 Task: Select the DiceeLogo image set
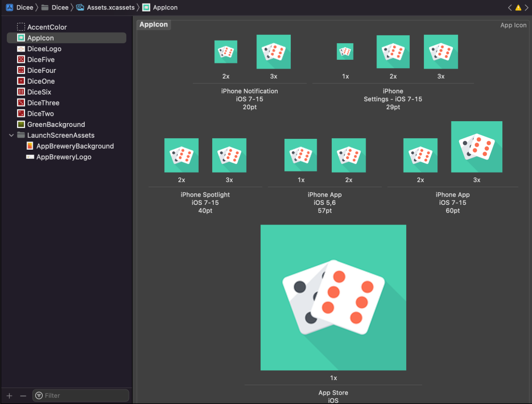click(44, 49)
